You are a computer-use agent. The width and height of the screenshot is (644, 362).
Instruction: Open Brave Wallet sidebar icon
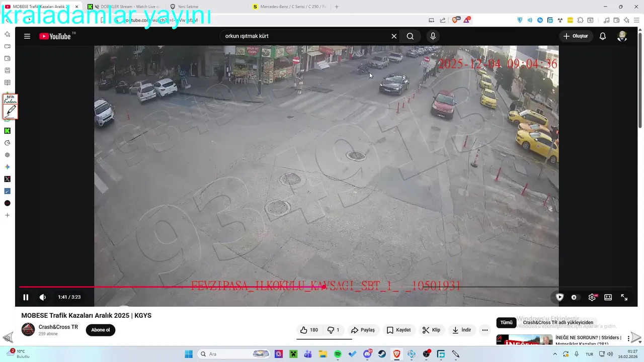click(7, 58)
